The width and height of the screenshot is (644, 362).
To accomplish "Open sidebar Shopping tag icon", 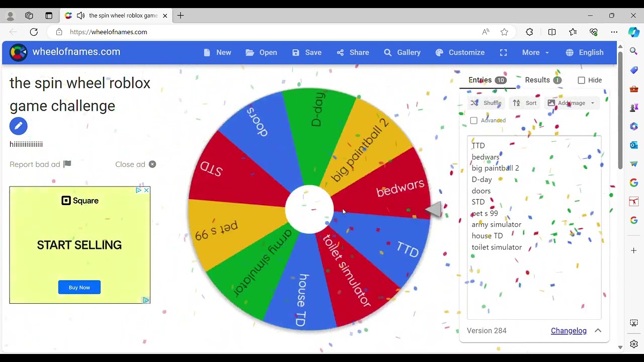I will [x=634, y=70].
